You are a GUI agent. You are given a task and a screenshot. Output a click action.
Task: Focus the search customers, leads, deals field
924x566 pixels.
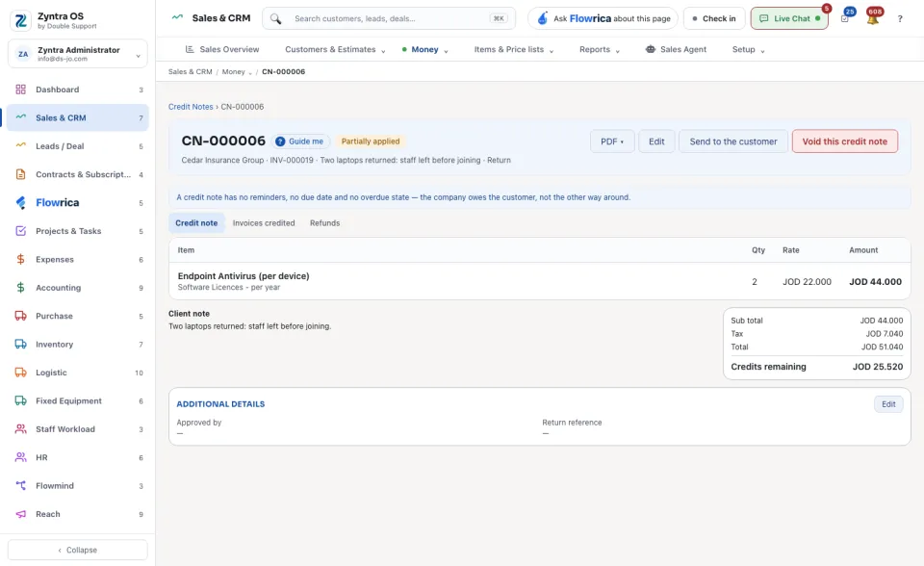click(x=389, y=18)
